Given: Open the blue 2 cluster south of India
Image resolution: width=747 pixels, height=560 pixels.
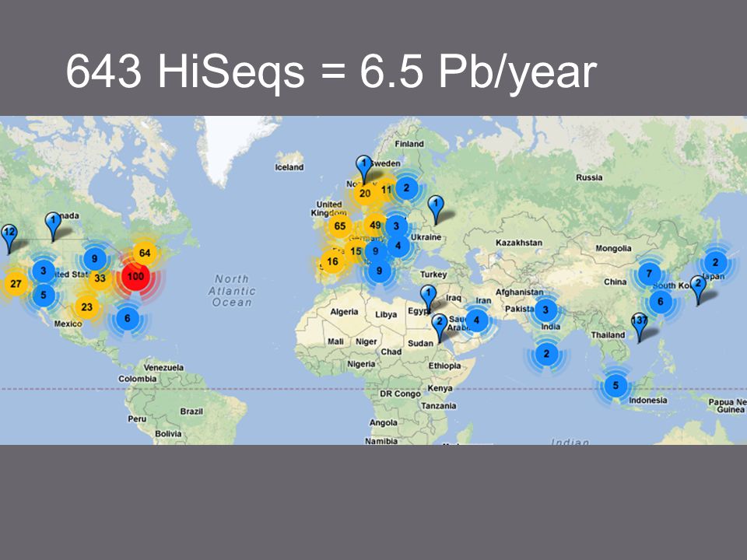Looking at the screenshot, I should coord(546,354).
